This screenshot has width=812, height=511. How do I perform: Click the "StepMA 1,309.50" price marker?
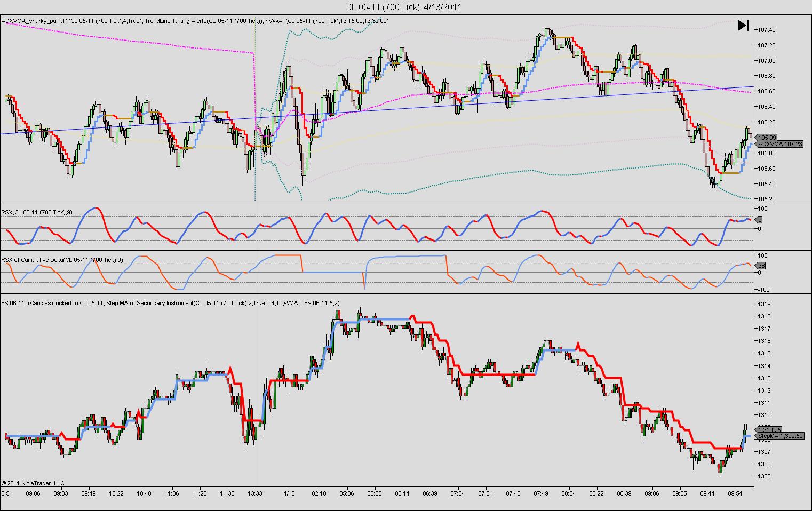[x=780, y=436]
